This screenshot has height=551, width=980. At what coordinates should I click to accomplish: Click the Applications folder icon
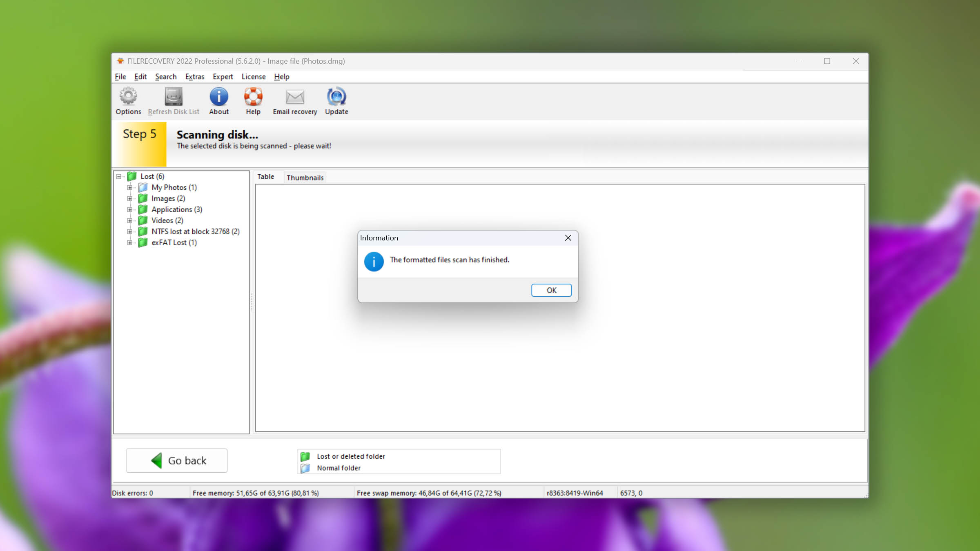click(x=143, y=209)
